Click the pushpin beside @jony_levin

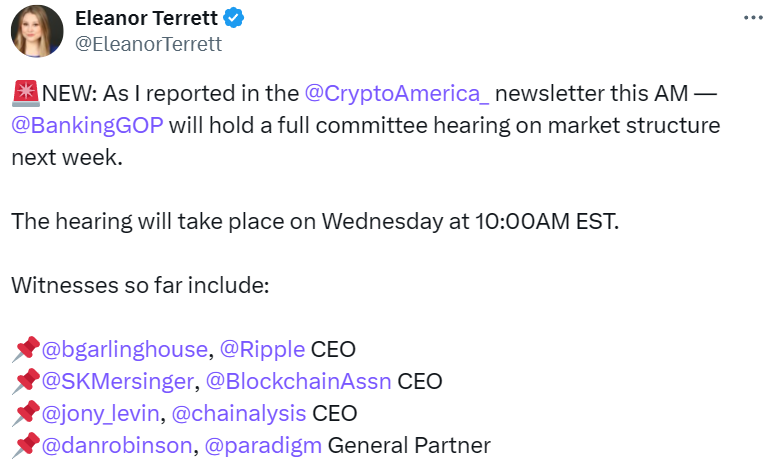[x=26, y=413]
